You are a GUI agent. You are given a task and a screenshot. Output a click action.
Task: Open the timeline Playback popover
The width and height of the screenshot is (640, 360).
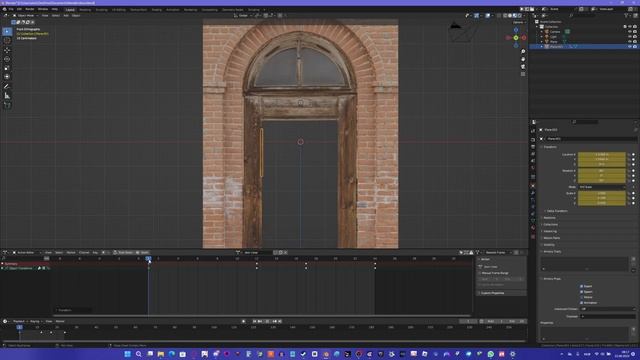(x=20, y=321)
